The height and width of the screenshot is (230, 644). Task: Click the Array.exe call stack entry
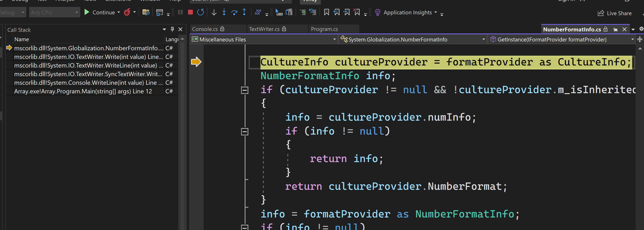pyautogui.click(x=83, y=91)
